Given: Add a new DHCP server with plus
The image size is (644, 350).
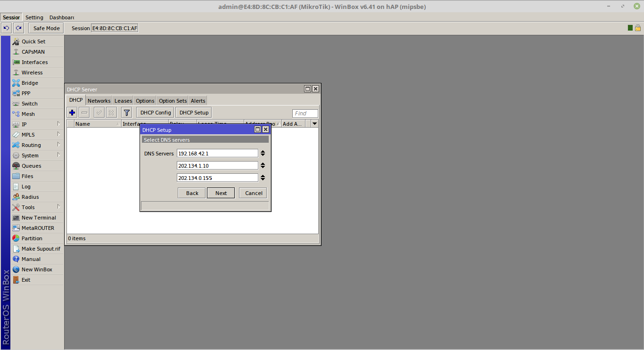Looking at the screenshot, I should (x=72, y=113).
